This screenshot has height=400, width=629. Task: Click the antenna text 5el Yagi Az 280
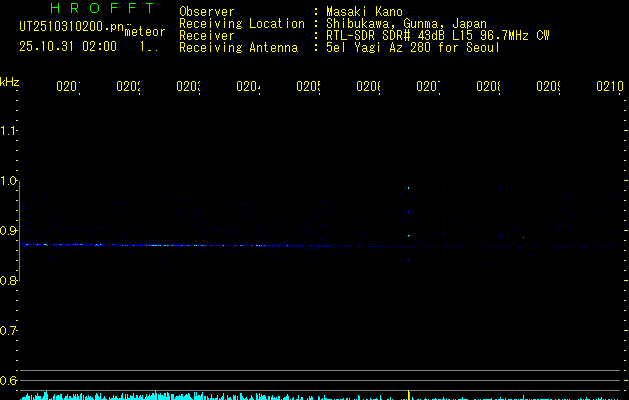tap(412, 47)
